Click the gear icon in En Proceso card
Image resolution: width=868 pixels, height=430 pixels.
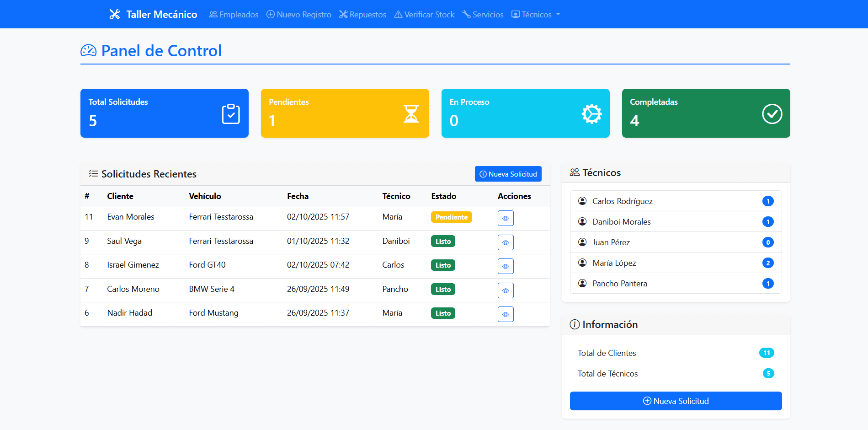coord(592,114)
